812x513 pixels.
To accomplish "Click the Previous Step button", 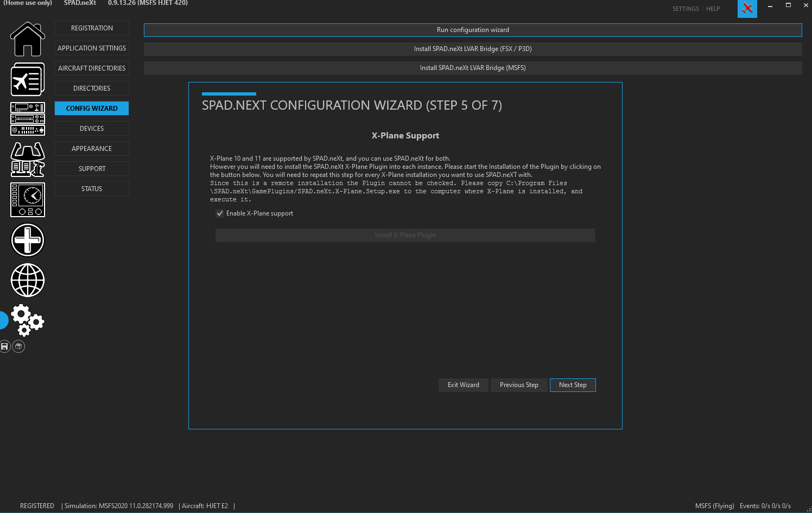I will point(519,385).
